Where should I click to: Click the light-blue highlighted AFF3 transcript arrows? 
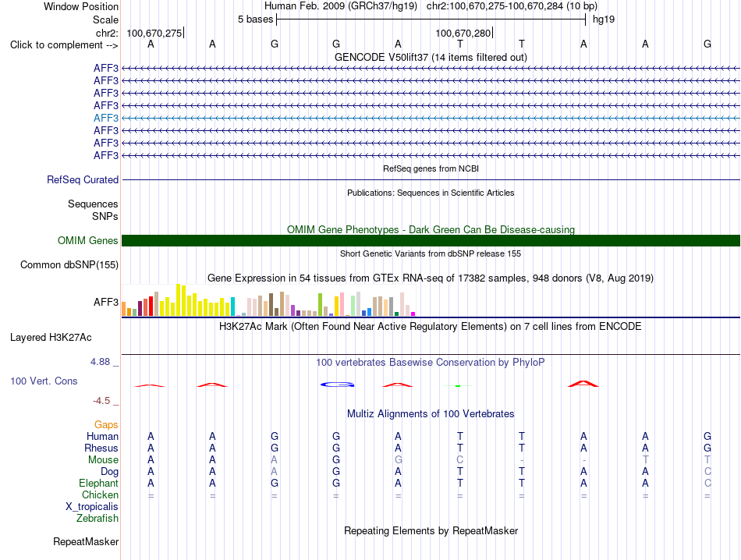(431, 118)
